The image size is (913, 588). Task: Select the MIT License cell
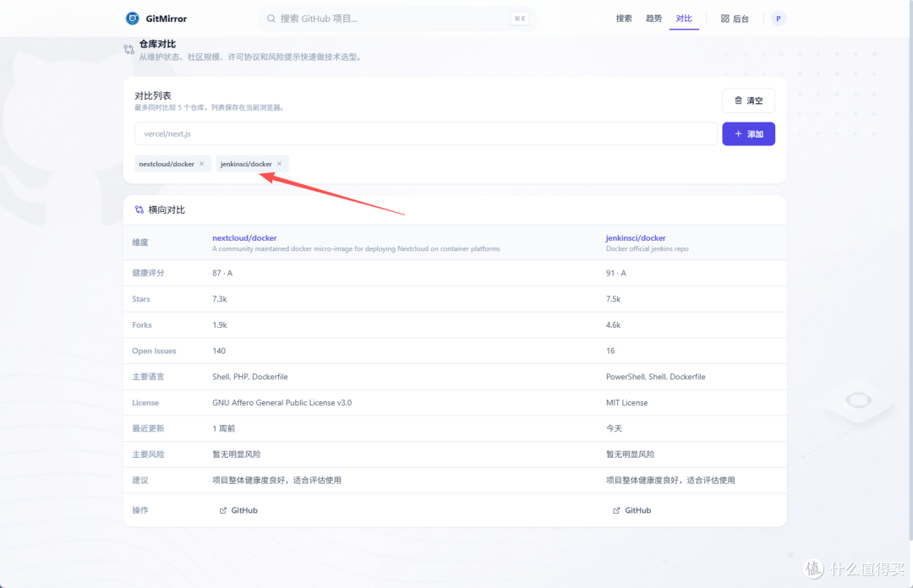(626, 402)
